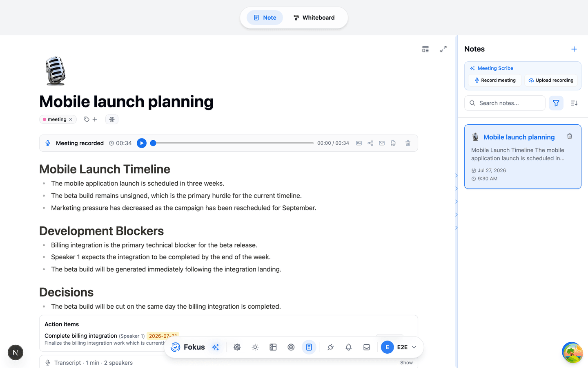Open integrations plug icon in dock
588x368 pixels.
[x=331, y=347]
